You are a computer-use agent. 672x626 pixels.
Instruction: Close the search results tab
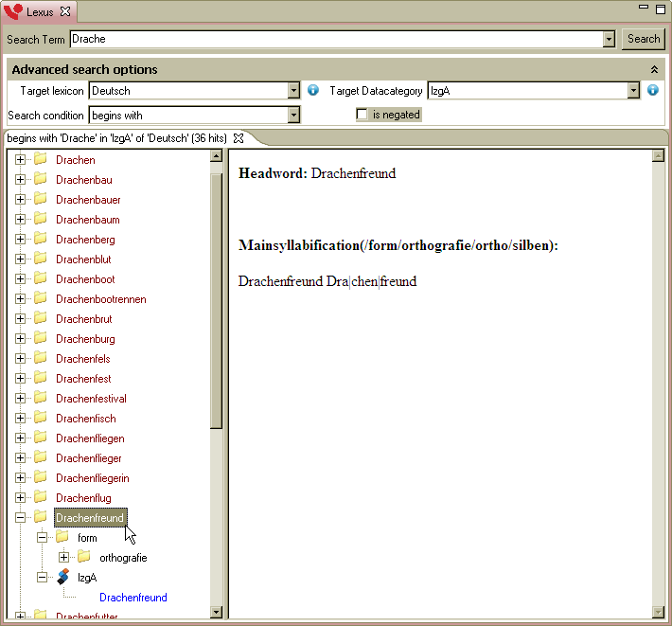(x=239, y=138)
